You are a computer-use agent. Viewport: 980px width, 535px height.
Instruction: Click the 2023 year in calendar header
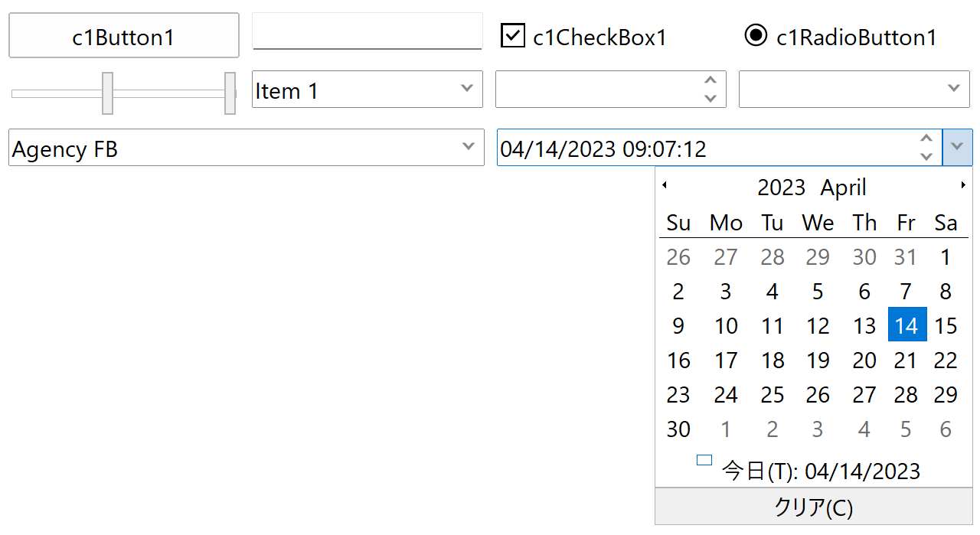pos(782,188)
